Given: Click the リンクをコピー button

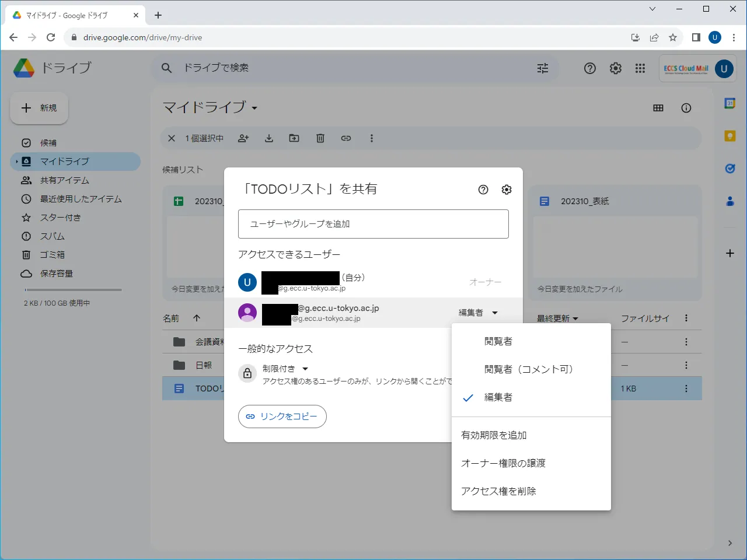Looking at the screenshot, I should point(282,416).
